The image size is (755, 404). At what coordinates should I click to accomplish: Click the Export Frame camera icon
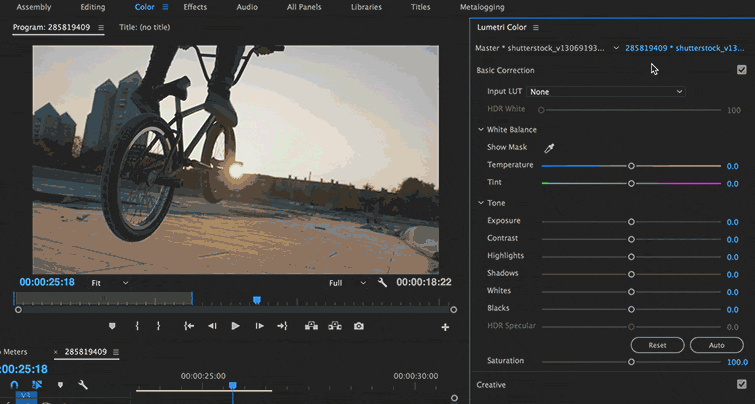point(359,326)
